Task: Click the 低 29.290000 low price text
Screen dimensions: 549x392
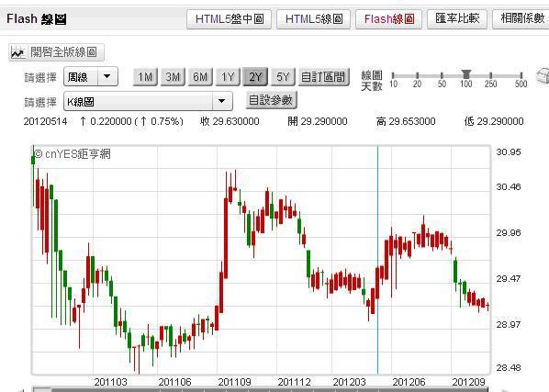Action: point(494,121)
